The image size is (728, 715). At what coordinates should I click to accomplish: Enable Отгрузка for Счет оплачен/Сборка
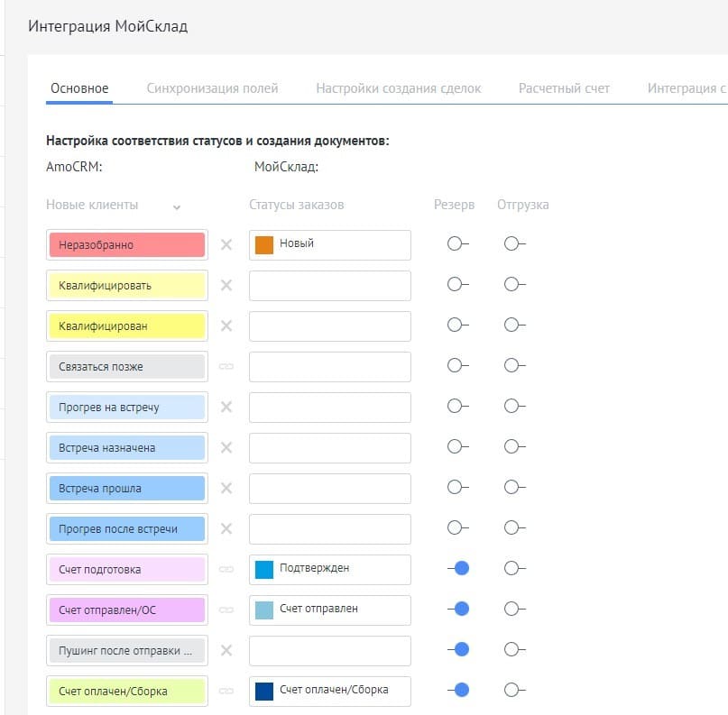coord(515,690)
